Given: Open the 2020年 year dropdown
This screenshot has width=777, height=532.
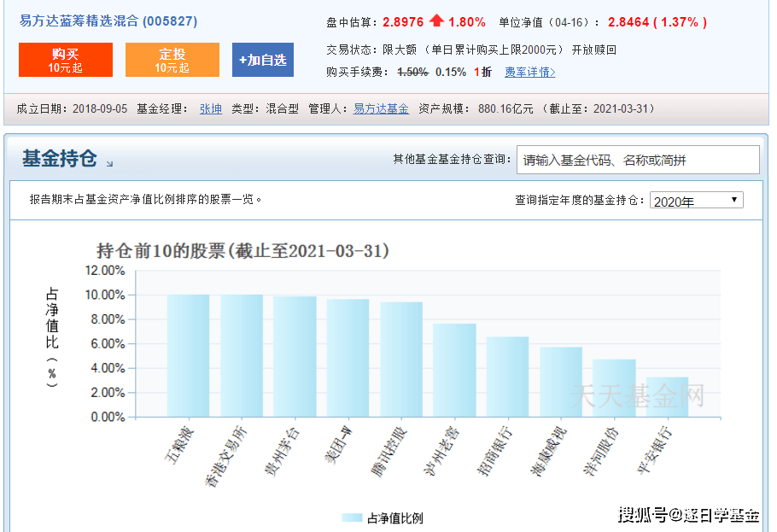Looking at the screenshot, I should (x=696, y=201).
